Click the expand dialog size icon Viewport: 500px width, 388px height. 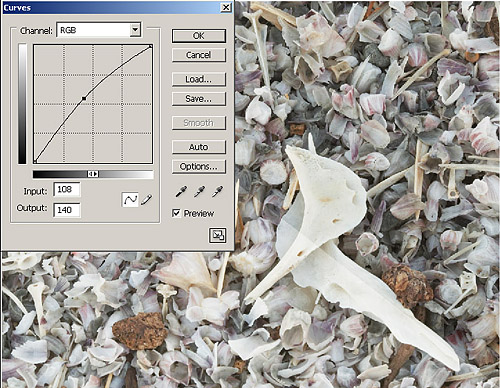pyautogui.click(x=218, y=235)
